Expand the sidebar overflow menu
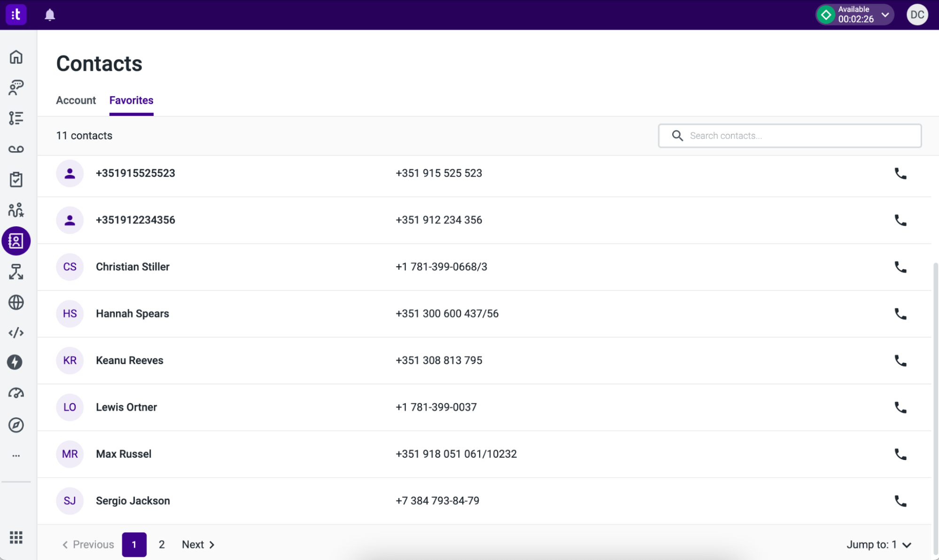This screenshot has height=560, width=939. (16, 454)
